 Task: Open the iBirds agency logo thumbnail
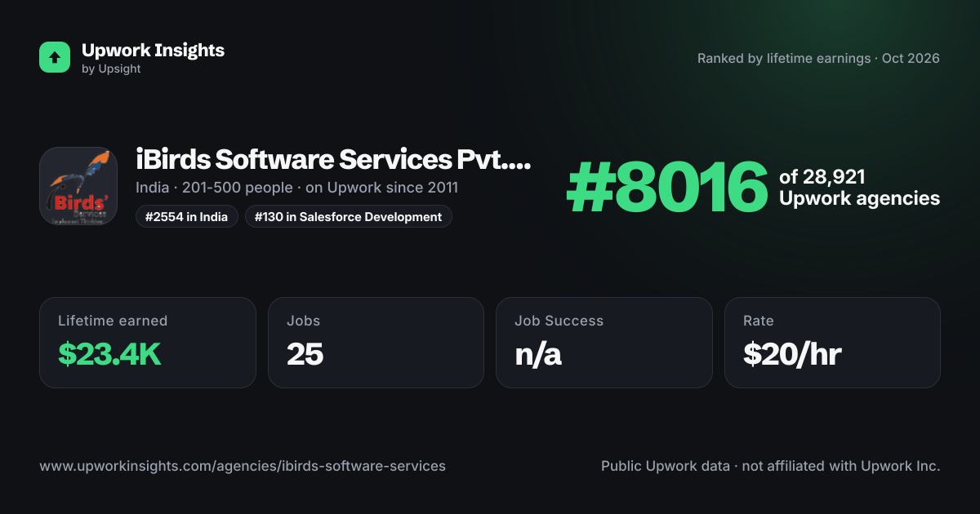point(78,186)
